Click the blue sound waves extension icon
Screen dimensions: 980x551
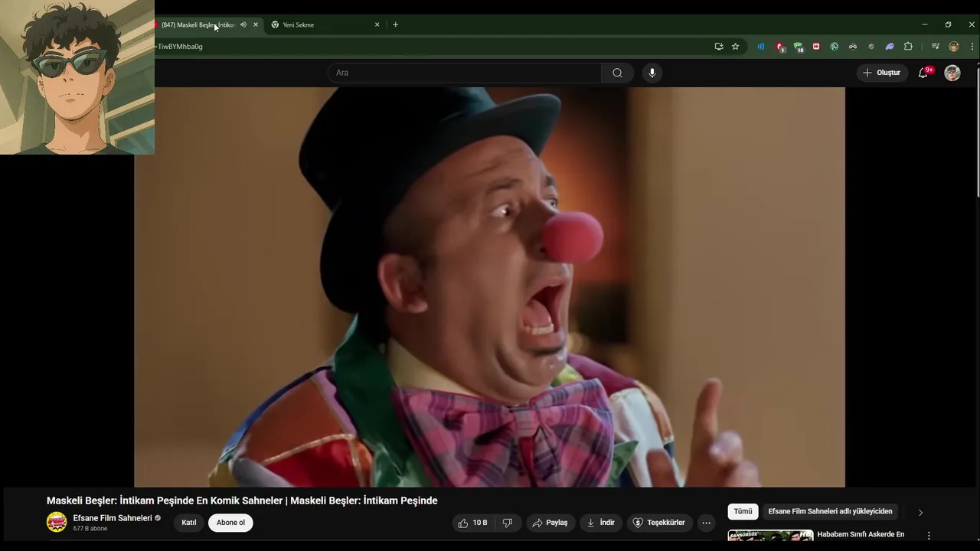click(x=760, y=47)
